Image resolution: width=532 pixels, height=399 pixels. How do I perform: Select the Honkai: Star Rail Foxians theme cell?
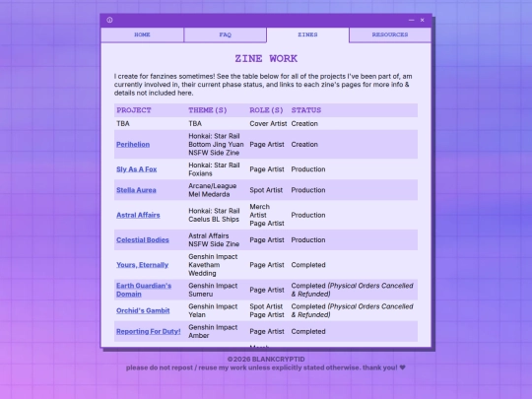click(x=214, y=169)
